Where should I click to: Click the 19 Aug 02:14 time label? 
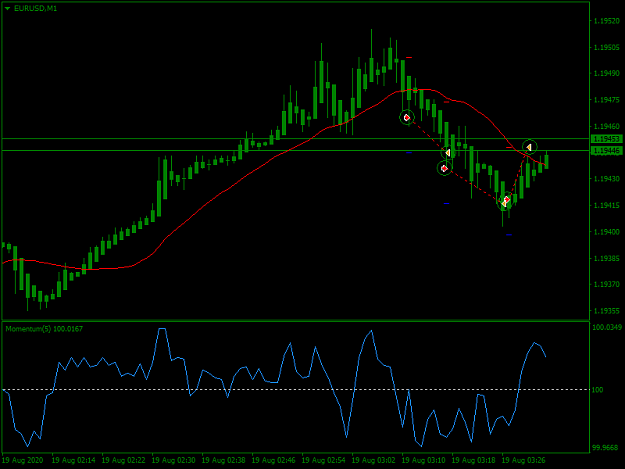pyautogui.click(x=73, y=460)
